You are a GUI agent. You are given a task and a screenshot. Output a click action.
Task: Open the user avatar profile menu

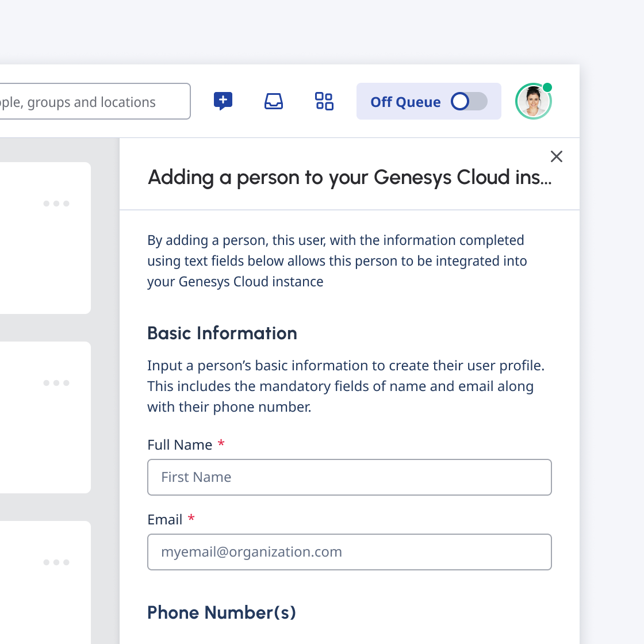[533, 101]
